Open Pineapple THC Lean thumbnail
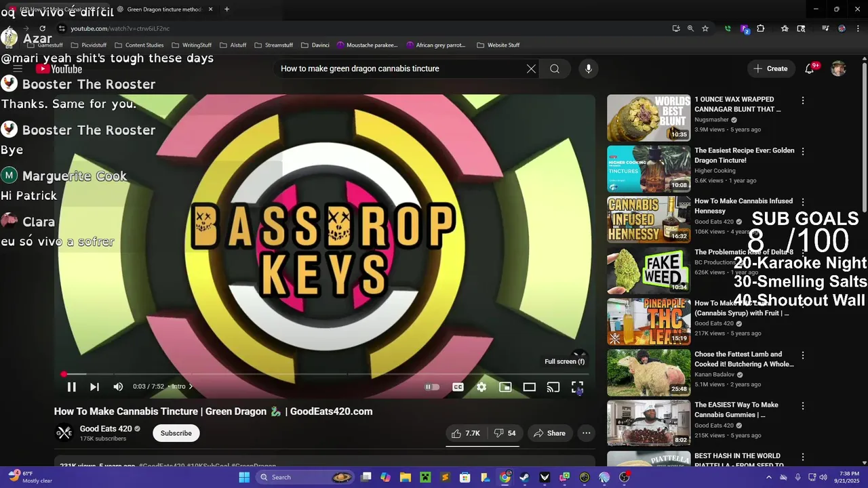The width and height of the screenshot is (868, 488). tap(648, 321)
